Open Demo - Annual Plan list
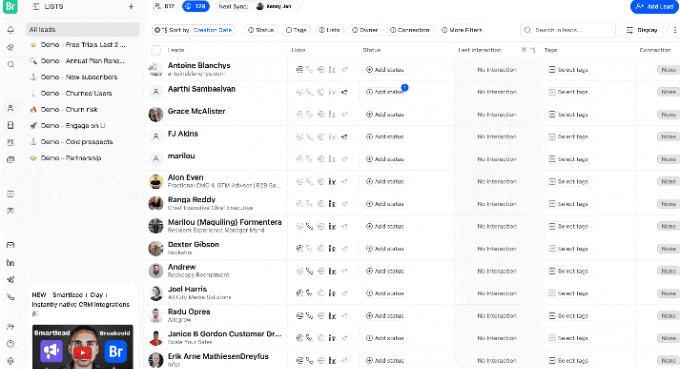Viewport: 680px width, 369px height. pyautogui.click(x=82, y=61)
